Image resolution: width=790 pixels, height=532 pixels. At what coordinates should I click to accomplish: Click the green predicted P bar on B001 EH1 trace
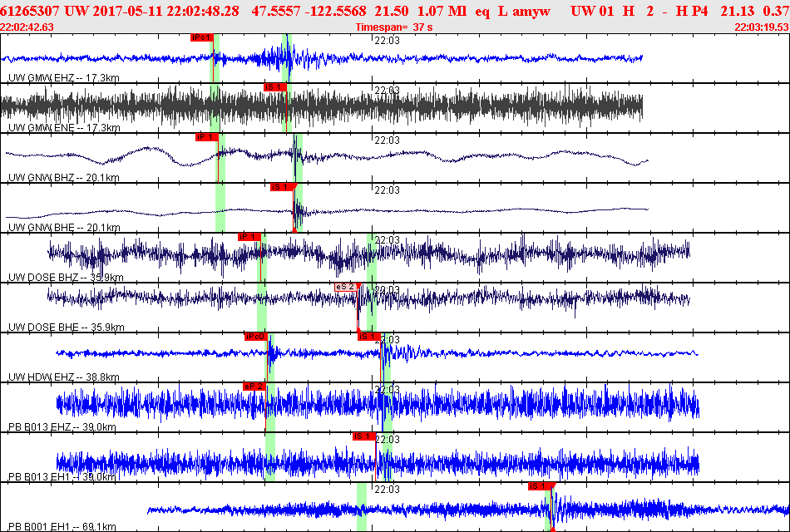point(361,507)
